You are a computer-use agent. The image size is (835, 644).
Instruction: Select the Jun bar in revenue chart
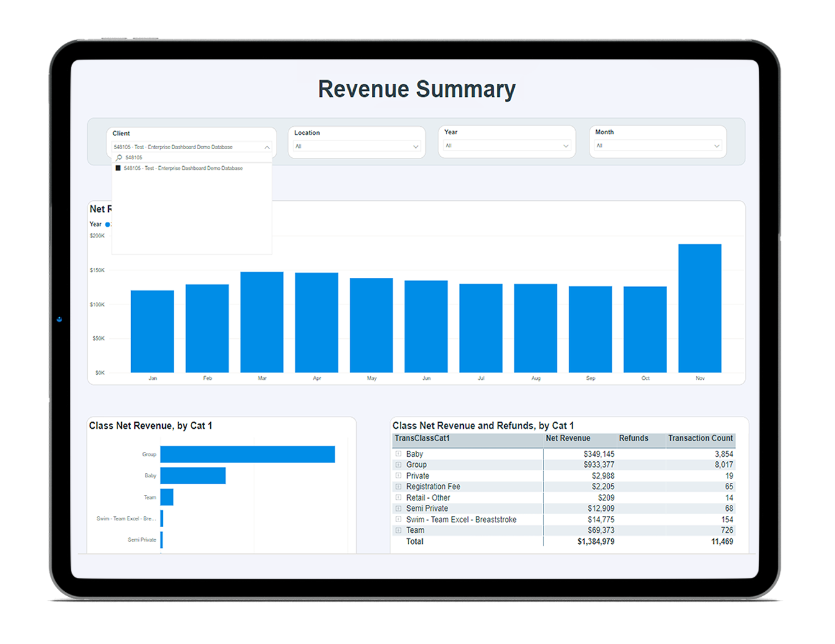[x=426, y=326]
